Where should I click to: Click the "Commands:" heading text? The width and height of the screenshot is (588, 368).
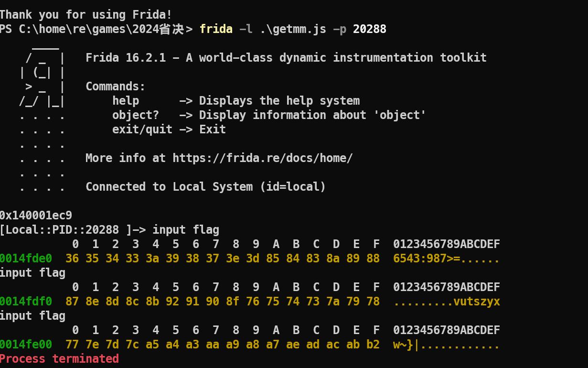[115, 87]
